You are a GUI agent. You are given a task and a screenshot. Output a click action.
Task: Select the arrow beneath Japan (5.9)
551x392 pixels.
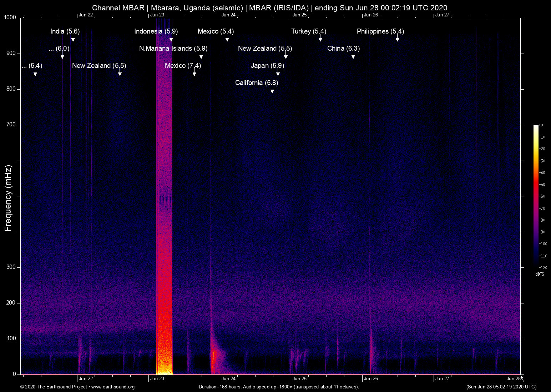click(278, 74)
